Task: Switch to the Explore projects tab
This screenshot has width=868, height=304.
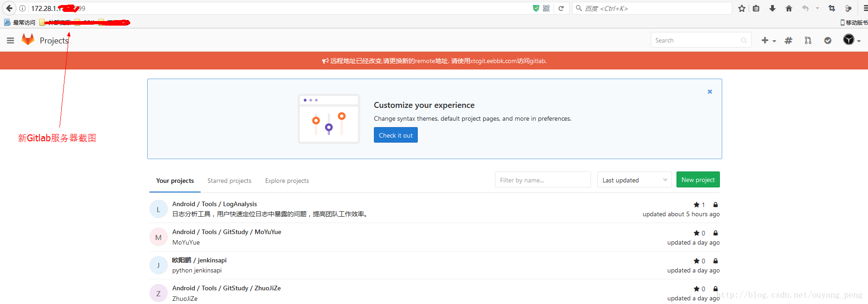Action: tap(287, 181)
